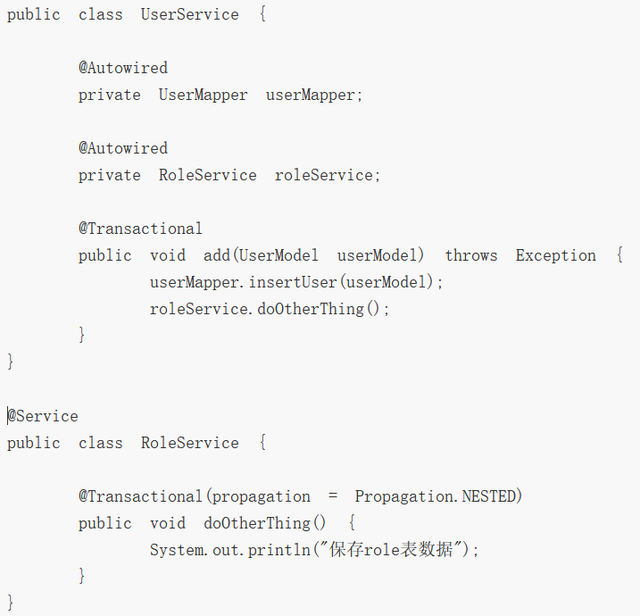Viewport: 640px width, 616px height.
Task: Click the insertUser method call
Action: coord(293,282)
